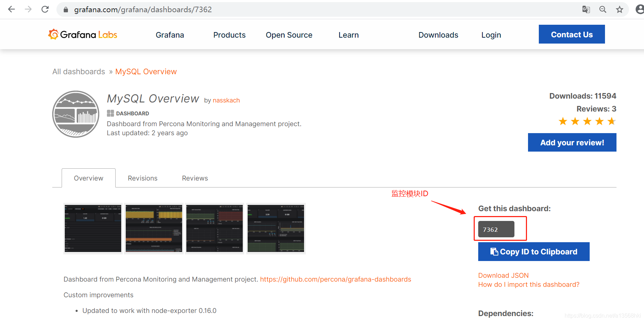This screenshot has height=322, width=644.
Task: Open the Learn nav menu
Action: (349, 35)
